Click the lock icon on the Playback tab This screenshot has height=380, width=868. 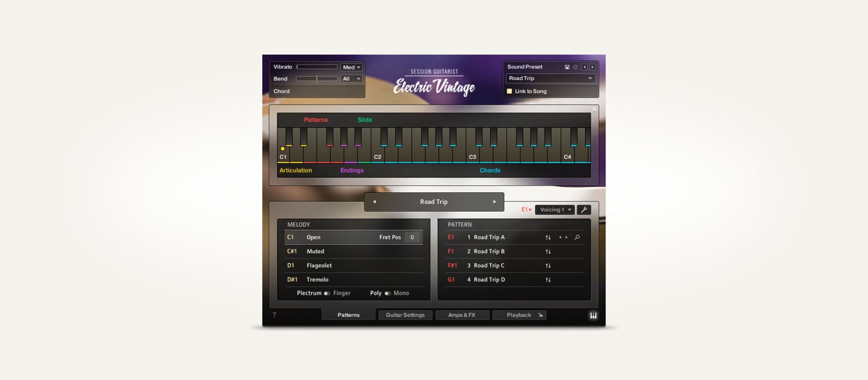tap(540, 315)
